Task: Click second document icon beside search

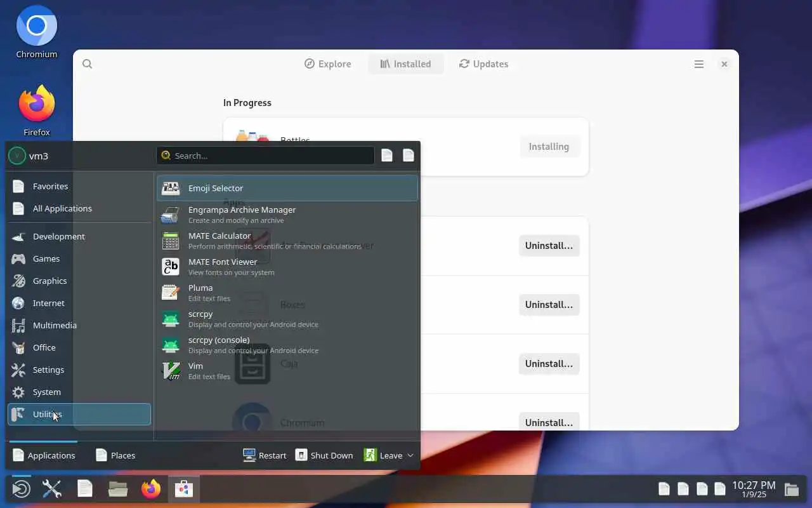Action: pyautogui.click(x=409, y=156)
